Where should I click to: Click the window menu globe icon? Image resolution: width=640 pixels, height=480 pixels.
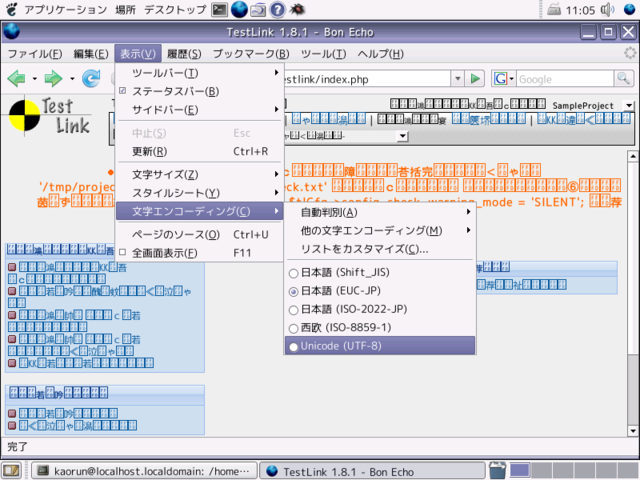(x=12, y=32)
